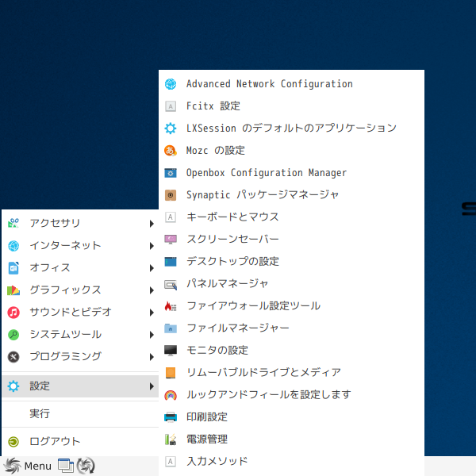This screenshot has height=476, width=476.
Task: Expand the システムツール submenu arrow
Action: pyautogui.click(x=152, y=335)
